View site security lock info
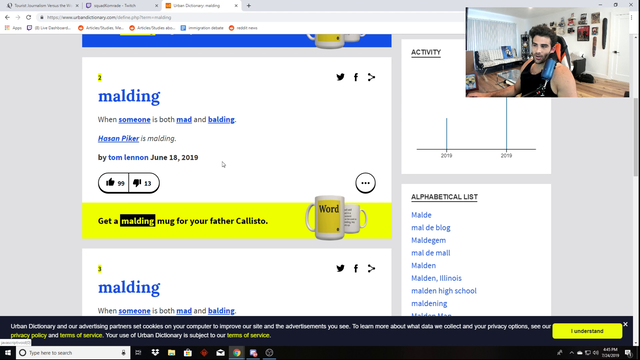The width and height of the screenshot is (640, 360). tap(41, 18)
